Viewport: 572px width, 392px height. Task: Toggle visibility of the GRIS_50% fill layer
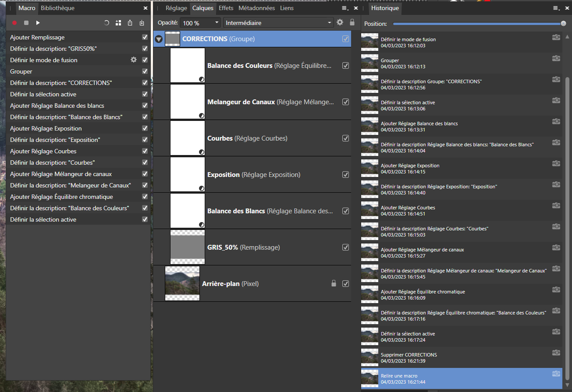click(x=345, y=247)
